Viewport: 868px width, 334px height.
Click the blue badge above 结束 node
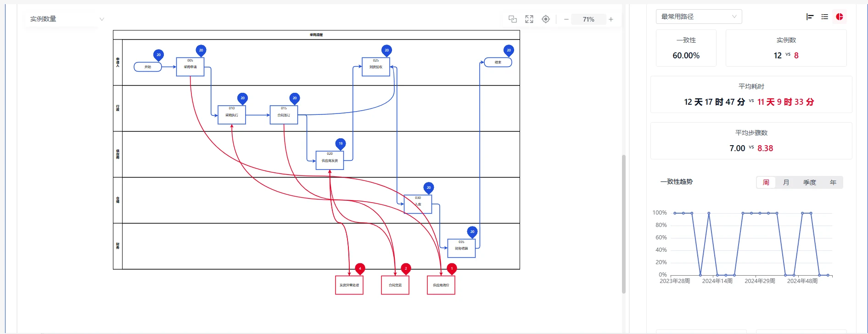[509, 51]
